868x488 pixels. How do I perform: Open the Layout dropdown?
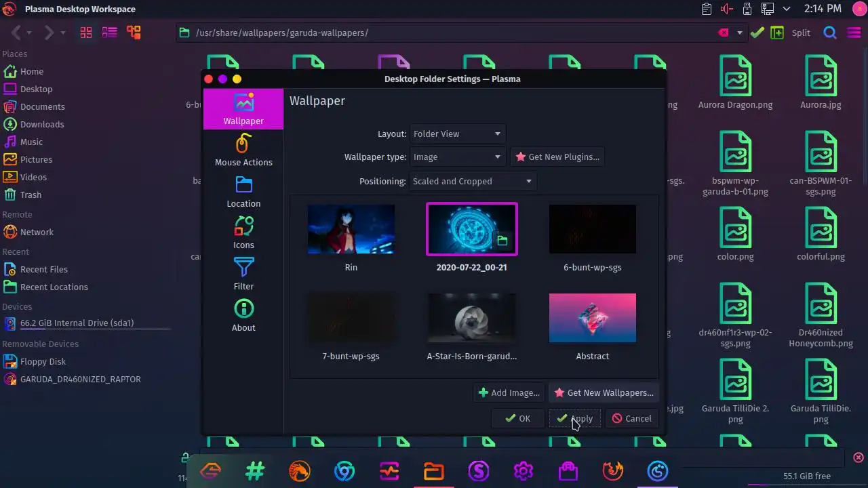(458, 134)
